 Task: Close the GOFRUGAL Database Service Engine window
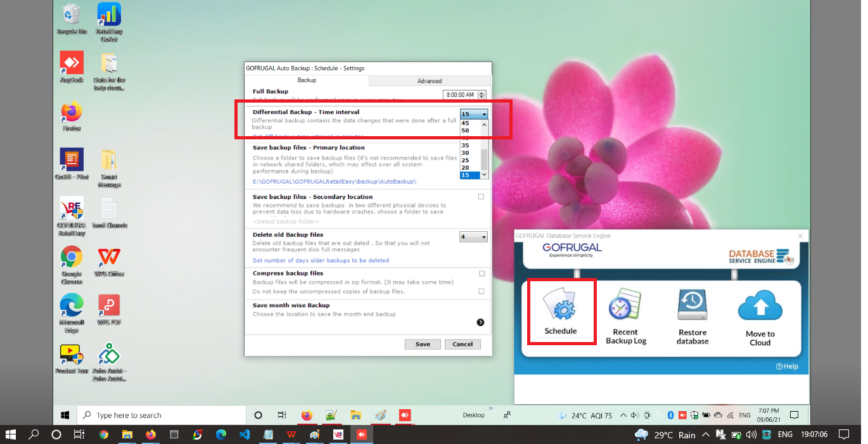click(800, 236)
